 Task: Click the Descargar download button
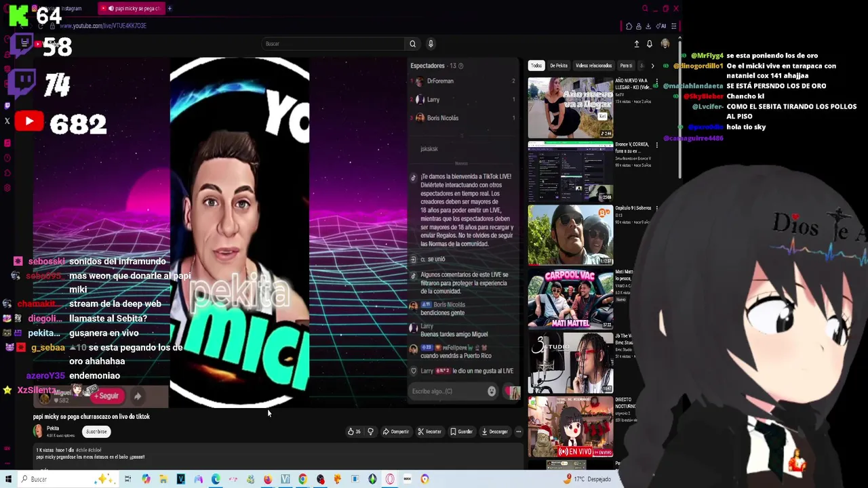[494, 432]
